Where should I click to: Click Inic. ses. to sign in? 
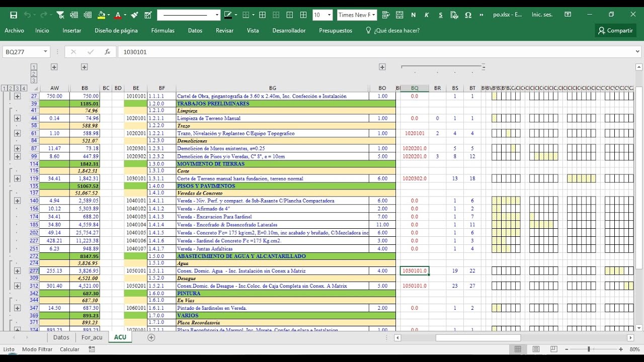542,15
